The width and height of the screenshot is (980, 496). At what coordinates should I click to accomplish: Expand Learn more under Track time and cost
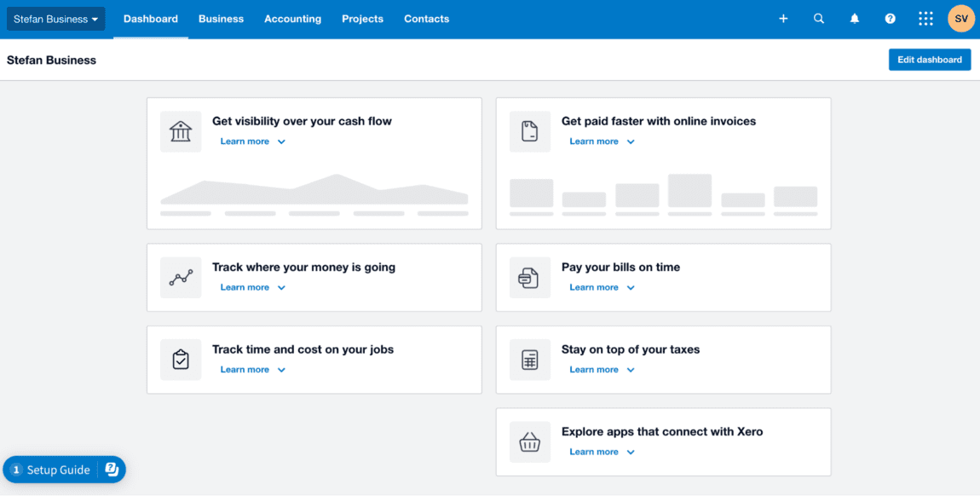tap(252, 370)
